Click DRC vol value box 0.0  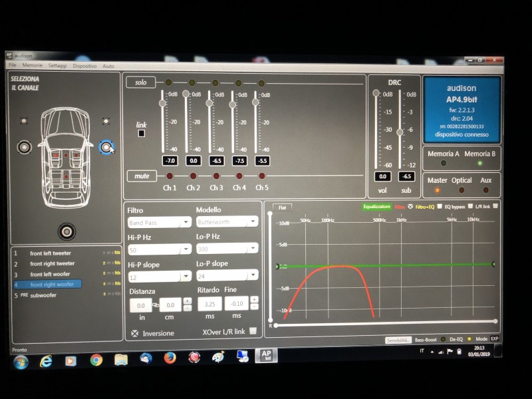pos(383,176)
